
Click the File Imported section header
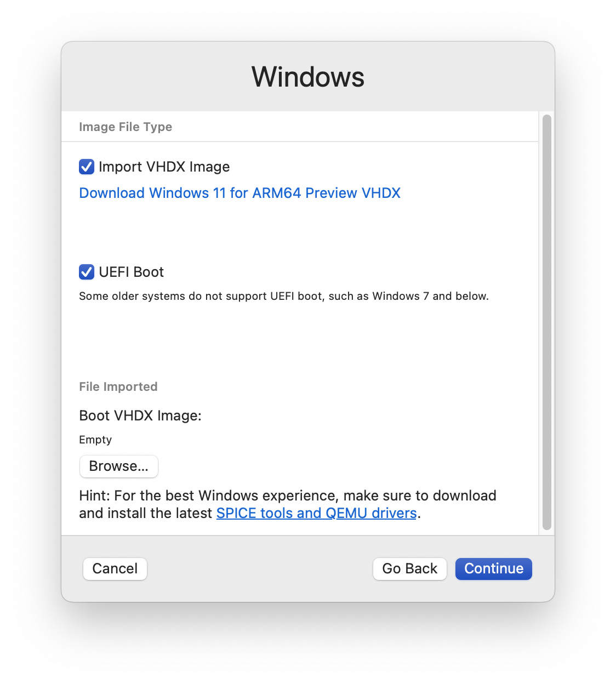click(118, 386)
